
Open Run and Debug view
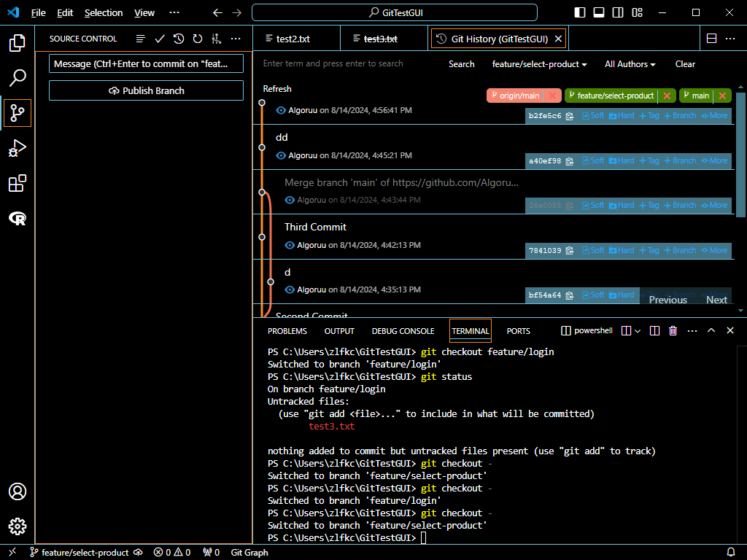coord(18,148)
